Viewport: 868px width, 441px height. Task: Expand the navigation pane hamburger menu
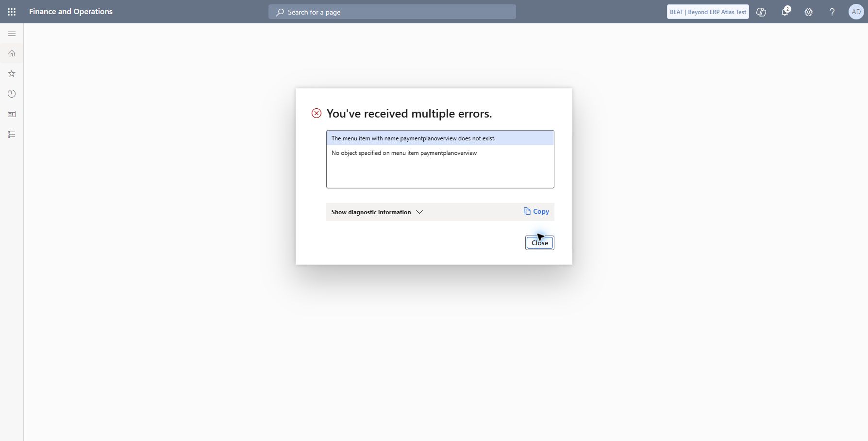pyautogui.click(x=12, y=34)
